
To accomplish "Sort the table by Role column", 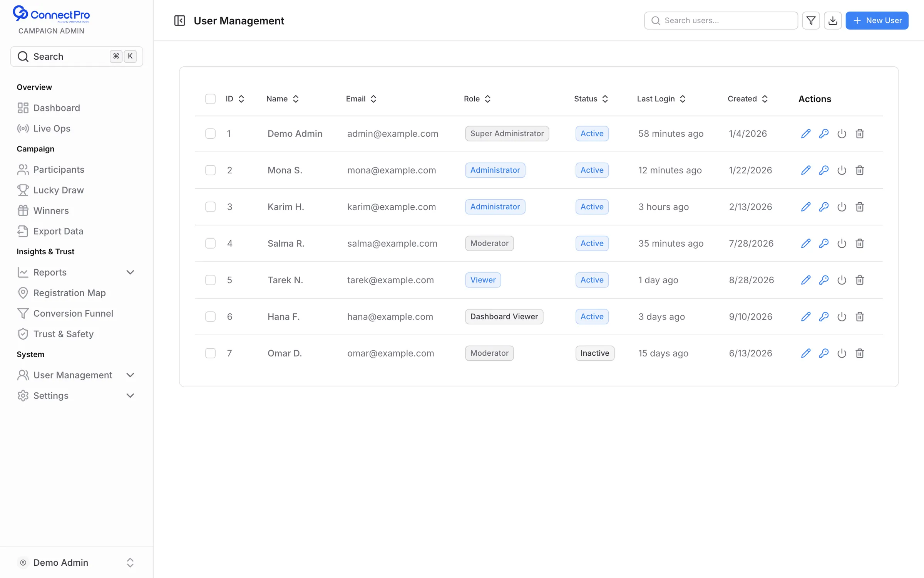I will (477, 99).
